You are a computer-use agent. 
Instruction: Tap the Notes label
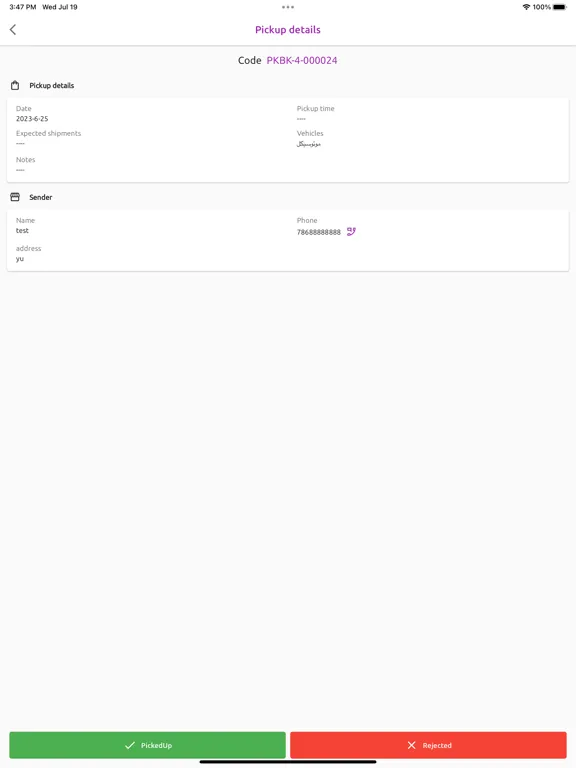point(25,160)
